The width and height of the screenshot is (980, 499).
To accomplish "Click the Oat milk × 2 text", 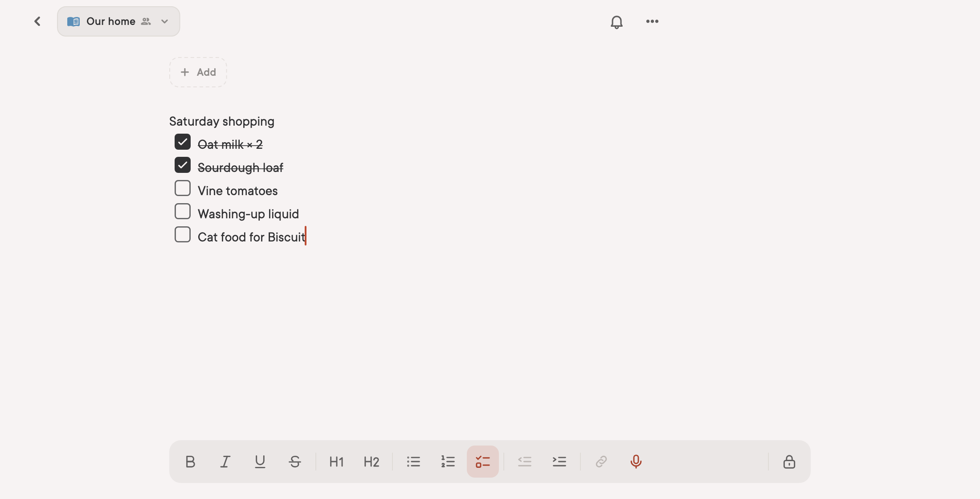I will click(x=230, y=144).
